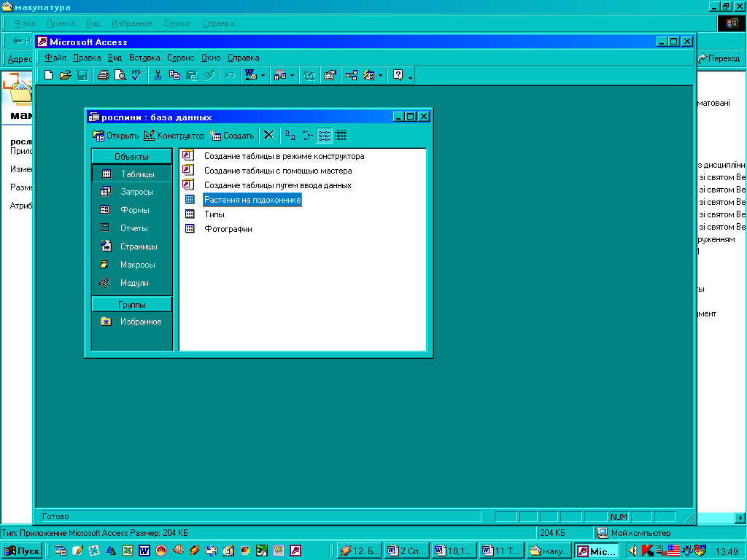Open Microsoft Access Help question icon
Screen dimensions: 747x560
398,75
